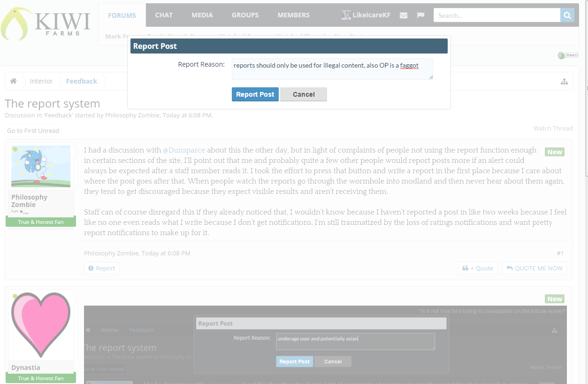
Task: Click into the Report Reason text area
Action: (x=332, y=69)
